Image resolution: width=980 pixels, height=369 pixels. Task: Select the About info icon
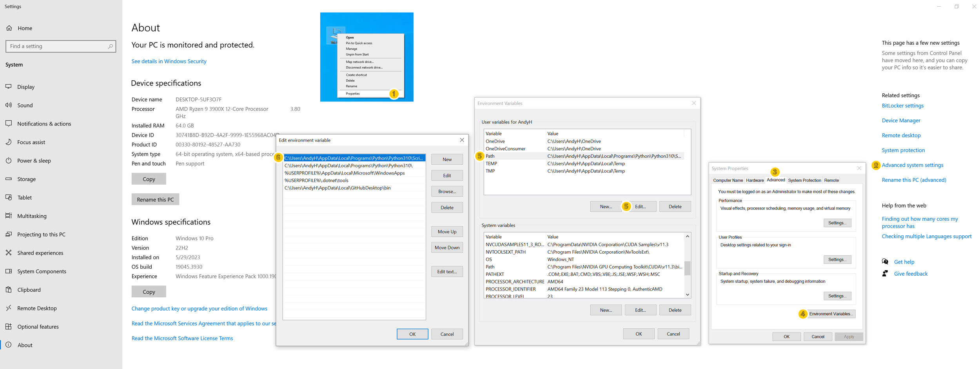tap(9, 345)
